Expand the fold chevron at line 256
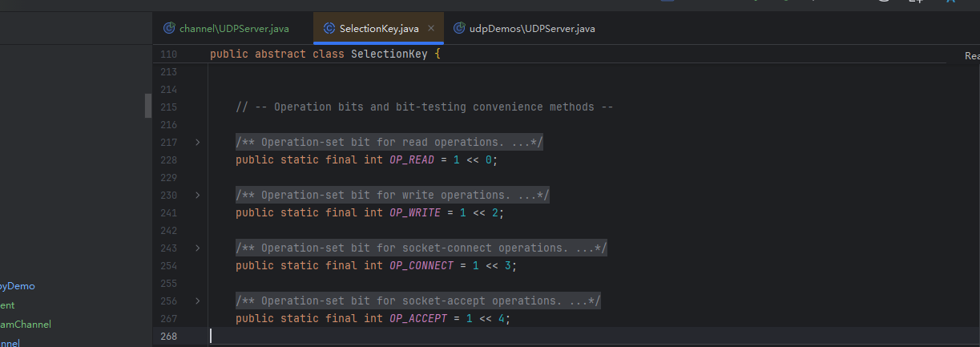 pyautogui.click(x=198, y=301)
